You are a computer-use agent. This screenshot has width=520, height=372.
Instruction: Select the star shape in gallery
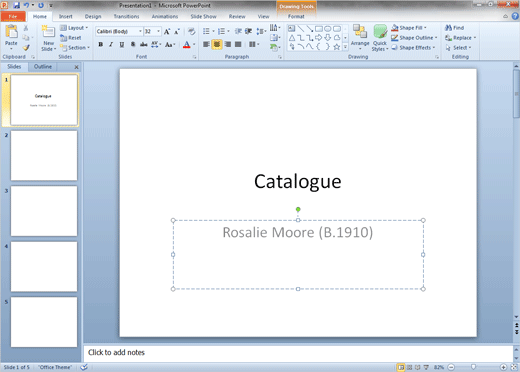pos(337,47)
